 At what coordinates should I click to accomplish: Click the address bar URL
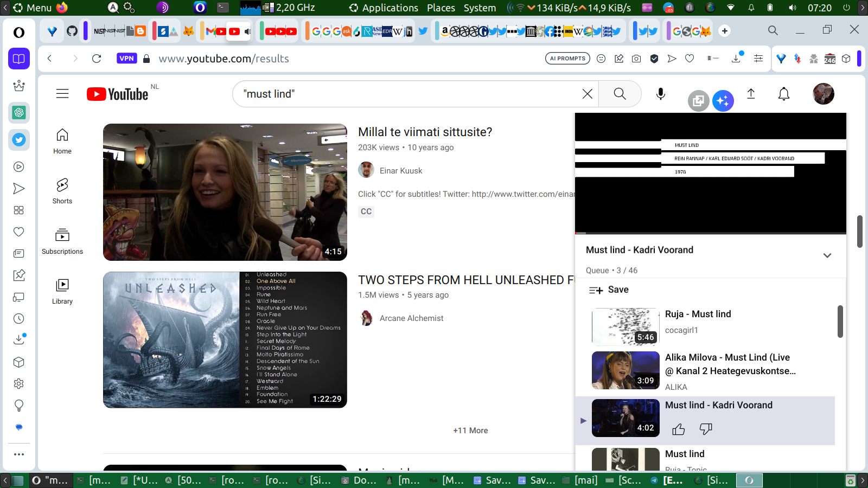coord(224,59)
